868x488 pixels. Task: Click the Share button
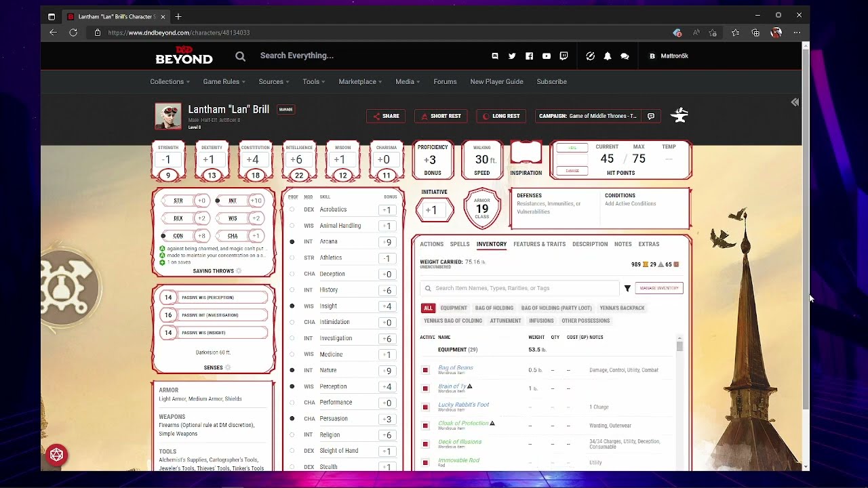tap(386, 116)
